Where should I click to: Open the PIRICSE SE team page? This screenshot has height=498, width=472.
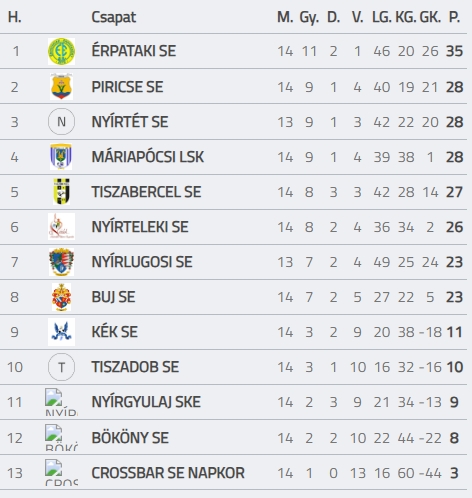pyautogui.click(x=127, y=87)
